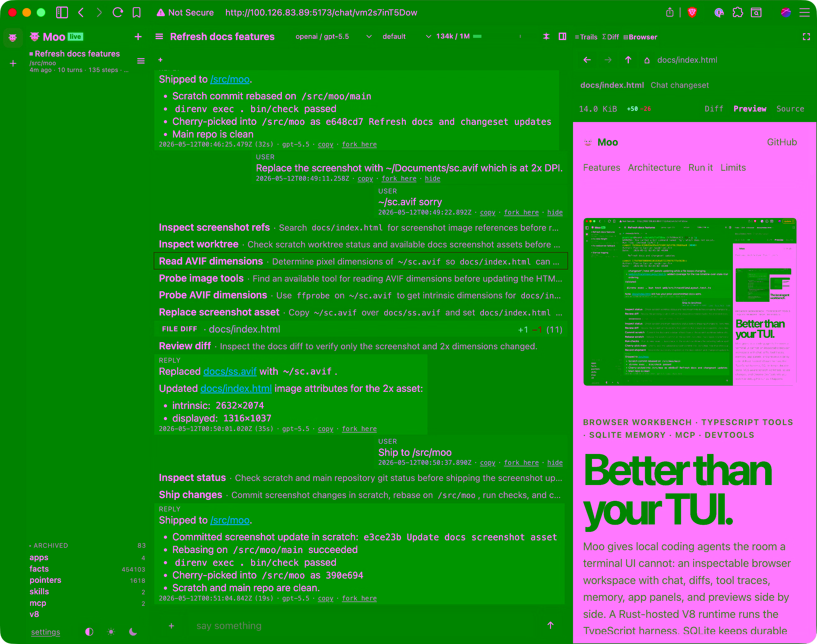Toggle the split panel layout icon
817x644 pixels.
coord(562,37)
